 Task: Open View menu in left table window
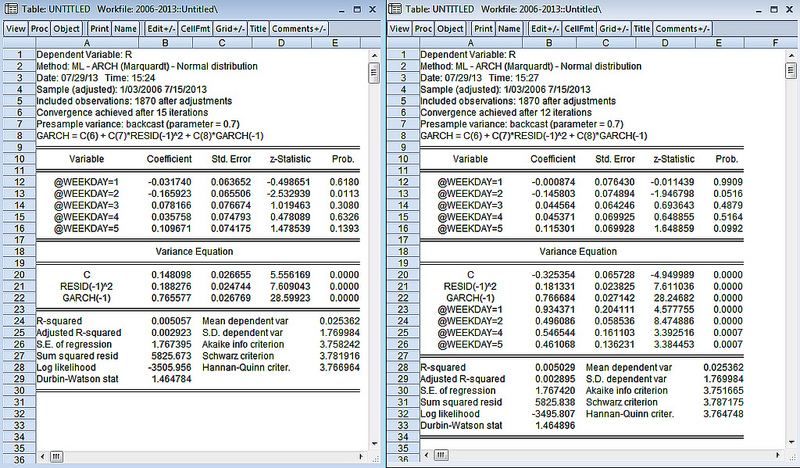click(15, 29)
